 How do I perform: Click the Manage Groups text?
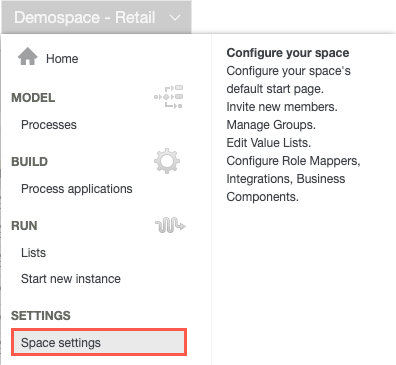[x=271, y=125]
